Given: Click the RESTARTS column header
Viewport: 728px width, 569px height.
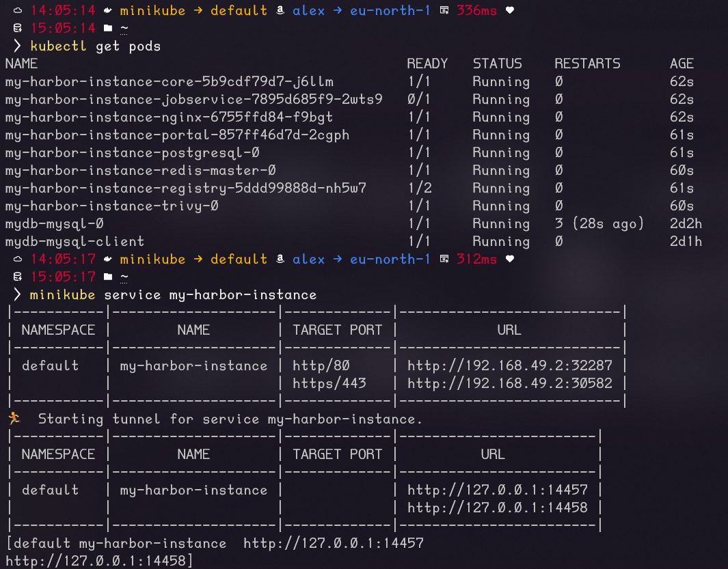Looking at the screenshot, I should point(587,64).
